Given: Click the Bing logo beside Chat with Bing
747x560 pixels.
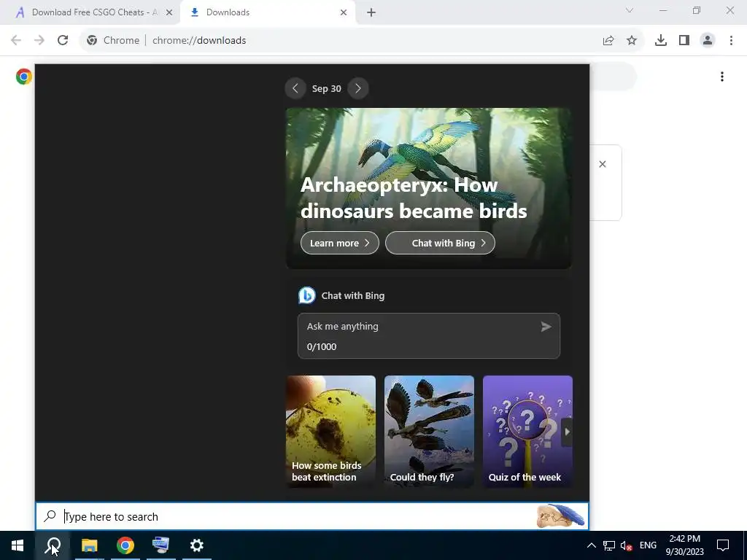Looking at the screenshot, I should point(307,295).
